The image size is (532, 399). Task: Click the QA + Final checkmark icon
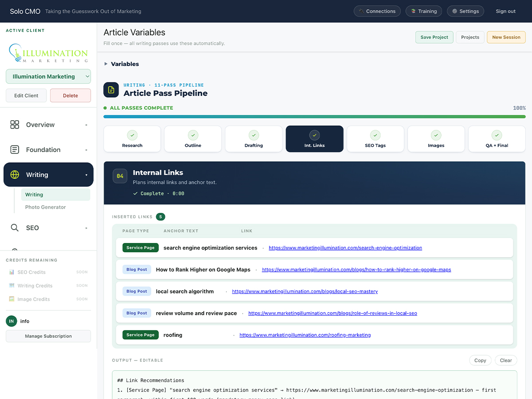pyautogui.click(x=497, y=135)
